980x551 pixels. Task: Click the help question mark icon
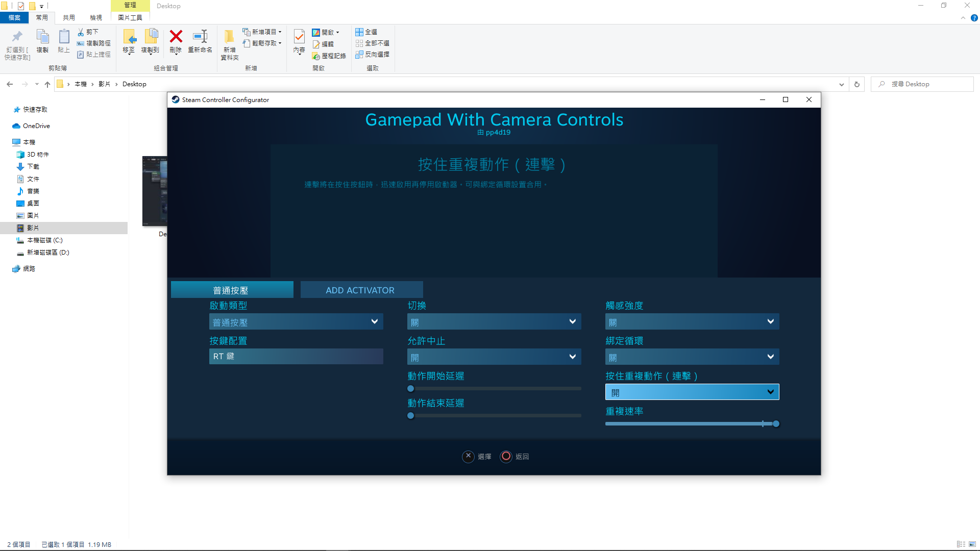(x=974, y=18)
